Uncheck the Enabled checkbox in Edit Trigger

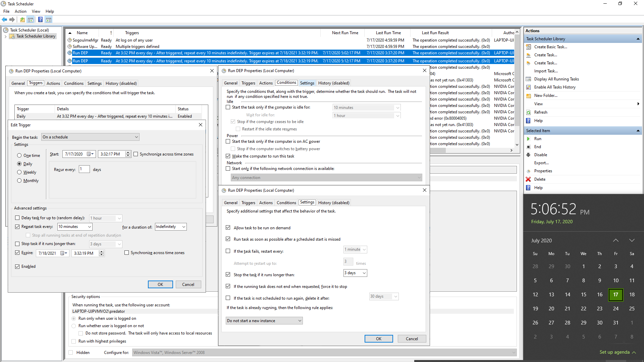pos(17,266)
